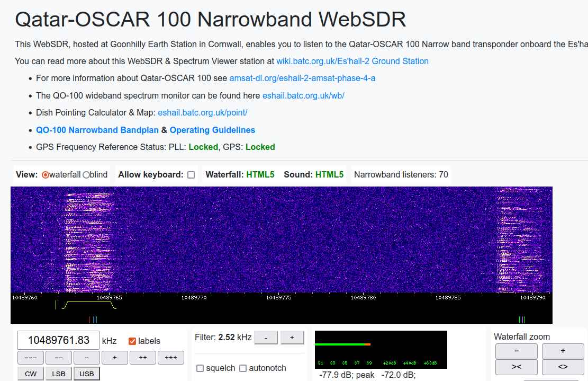Click the S-meter signal strength display
The image size is (588, 381).
[381, 349]
